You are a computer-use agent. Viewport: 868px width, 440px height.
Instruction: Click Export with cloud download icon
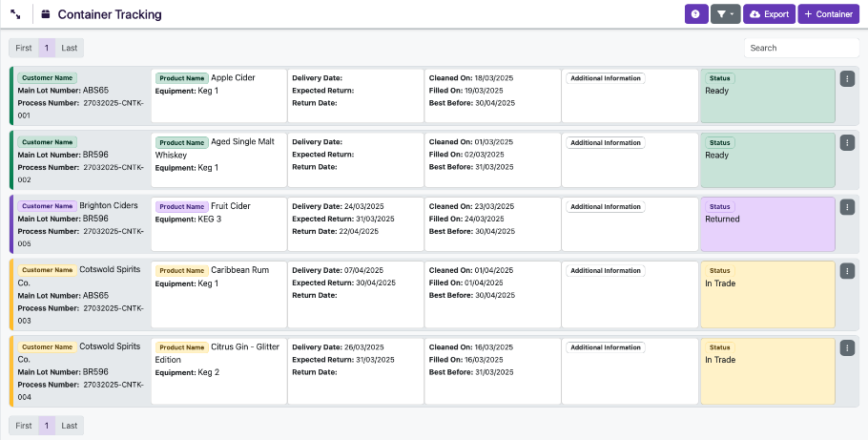[769, 14]
